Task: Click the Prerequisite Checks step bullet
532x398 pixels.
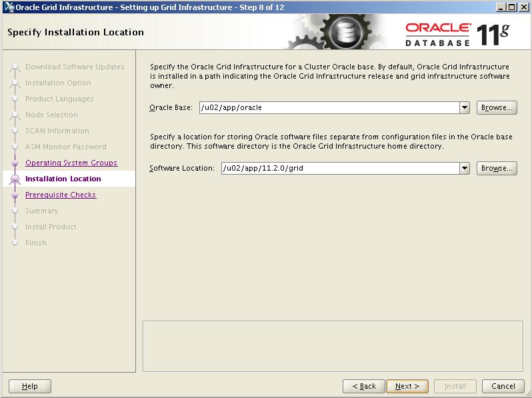Action: [15, 195]
